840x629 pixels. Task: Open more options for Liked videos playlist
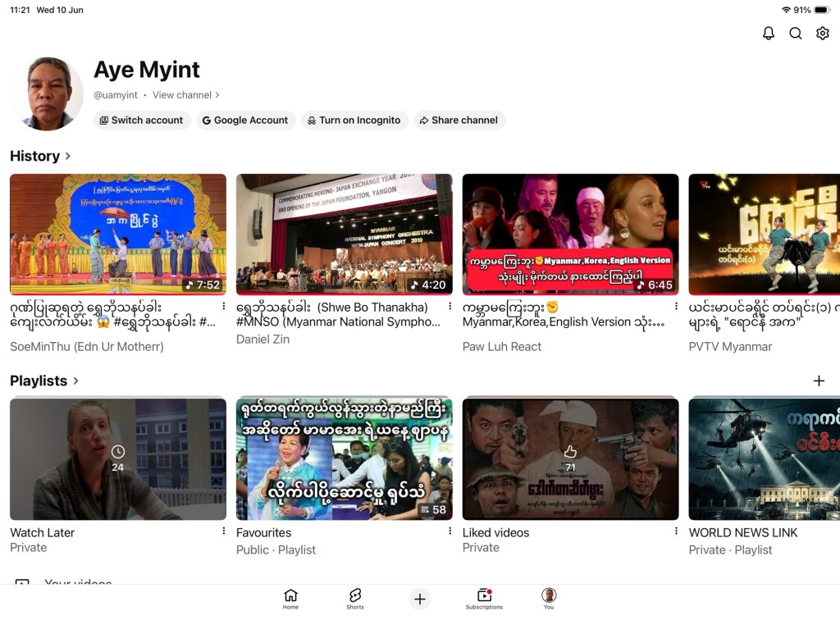point(676,531)
